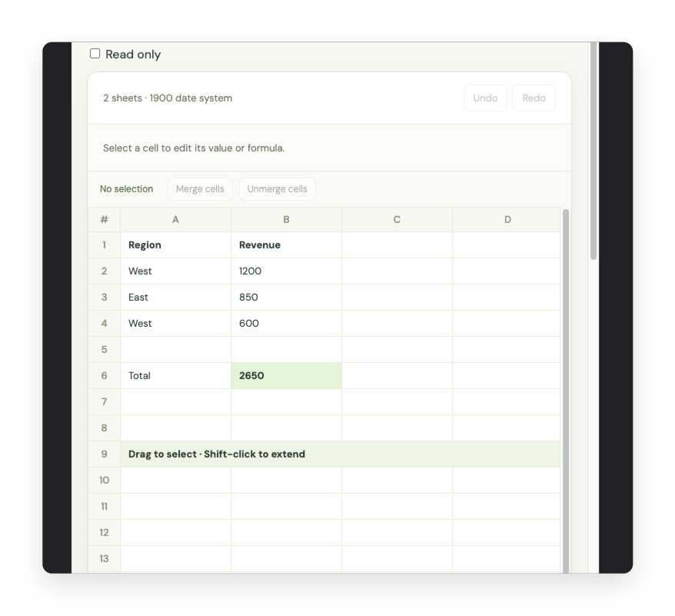
Task: Select row 5 header
Action: pyautogui.click(x=105, y=350)
